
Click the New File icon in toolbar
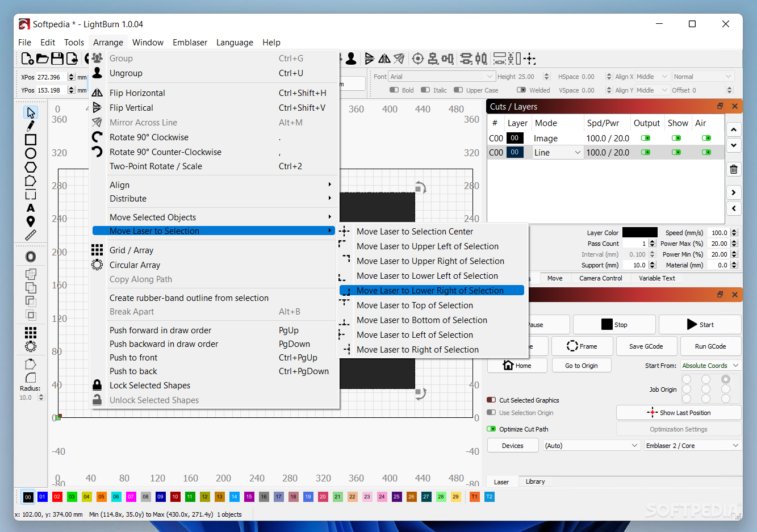(27, 58)
